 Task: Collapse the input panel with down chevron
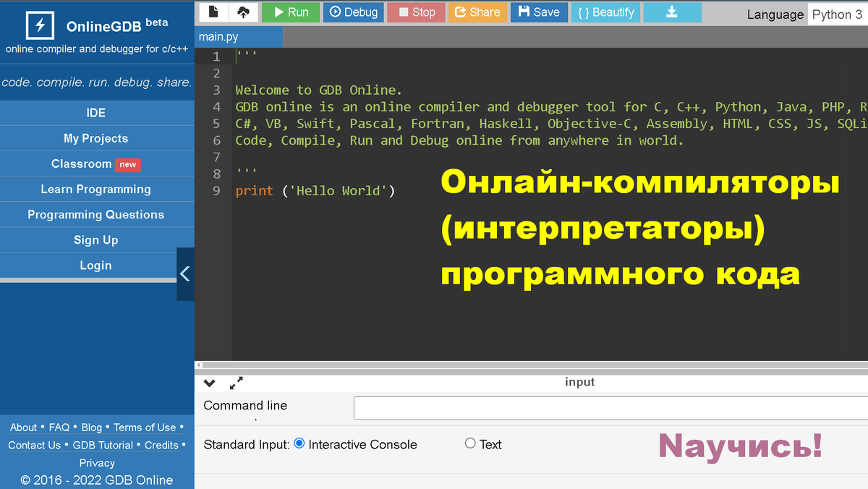point(210,383)
